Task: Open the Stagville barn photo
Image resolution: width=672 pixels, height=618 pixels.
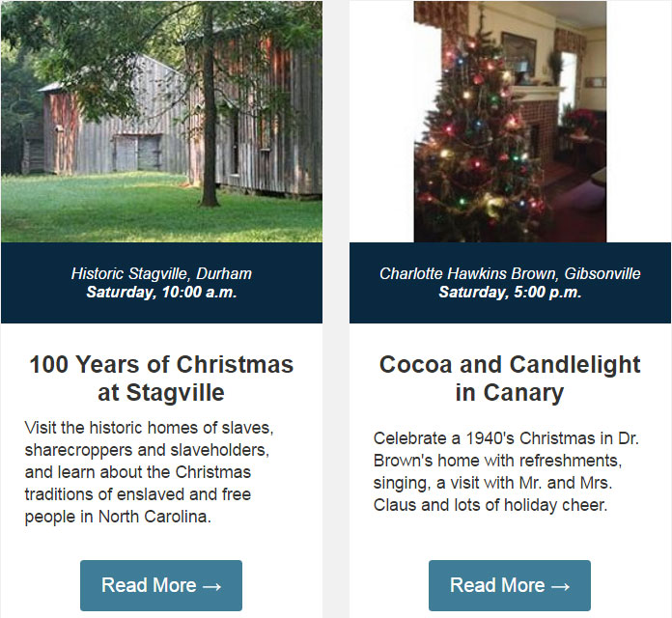Action: [x=161, y=122]
